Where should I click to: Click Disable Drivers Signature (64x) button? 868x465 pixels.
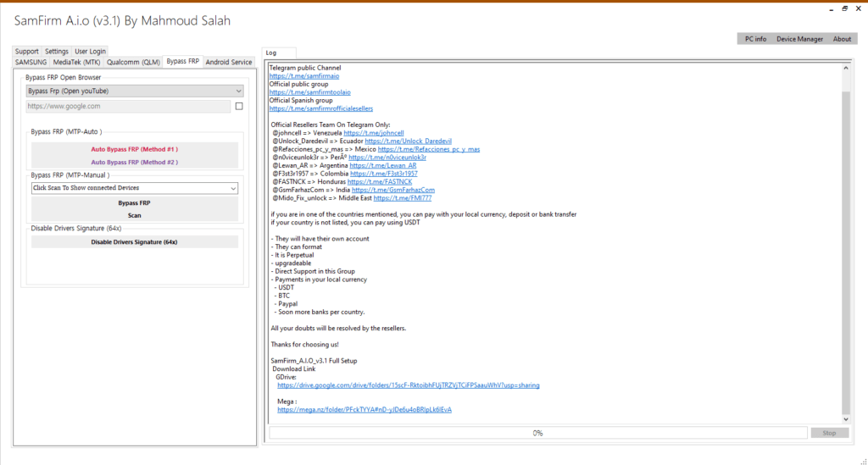pyautogui.click(x=135, y=242)
